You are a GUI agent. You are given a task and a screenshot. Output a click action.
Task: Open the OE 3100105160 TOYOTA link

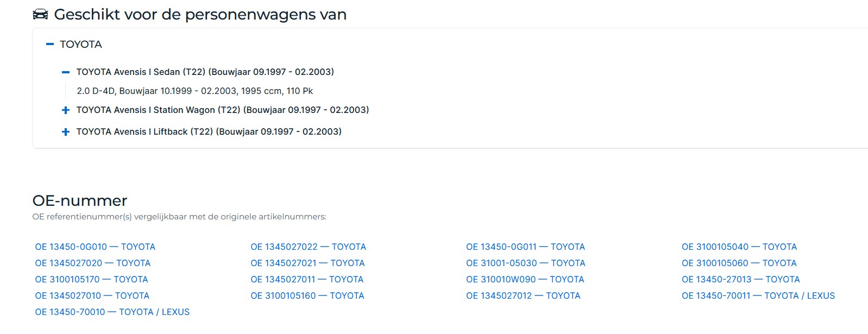pos(307,296)
